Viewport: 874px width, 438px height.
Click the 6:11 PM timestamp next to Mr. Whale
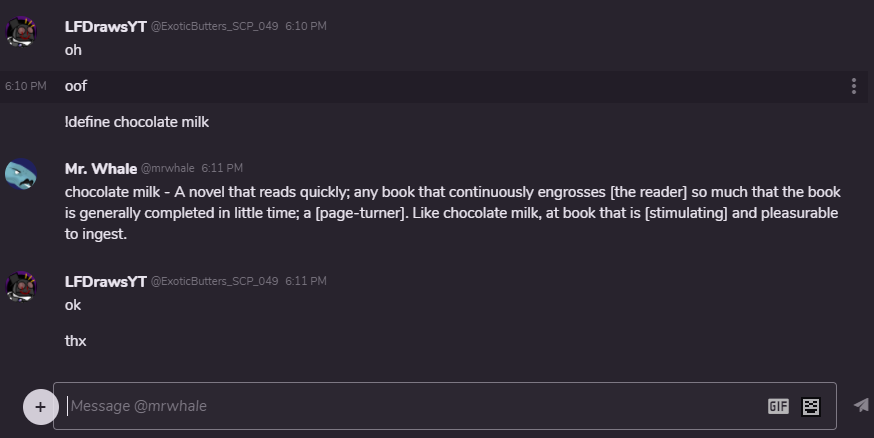point(222,169)
